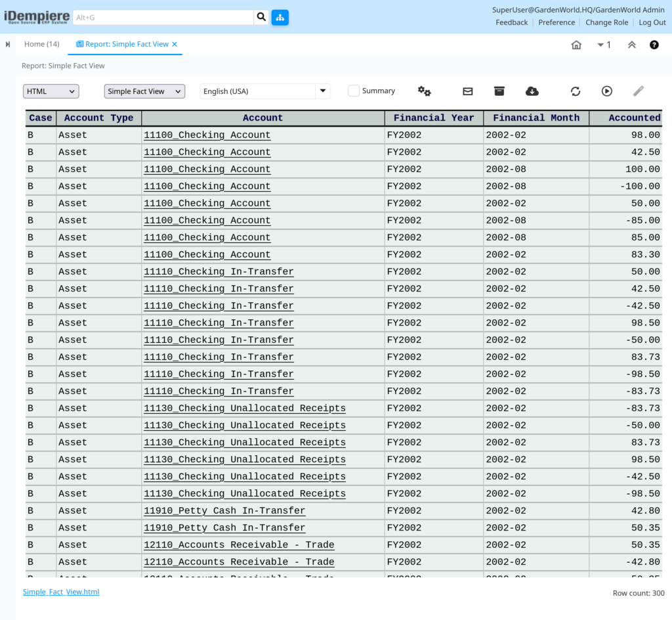Click the Financial Year column header

click(x=434, y=118)
